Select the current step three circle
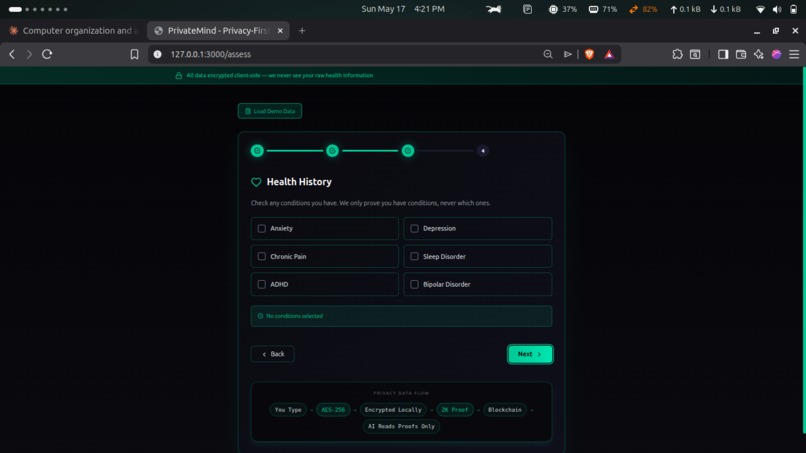The image size is (806, 453). coord(408,151)
